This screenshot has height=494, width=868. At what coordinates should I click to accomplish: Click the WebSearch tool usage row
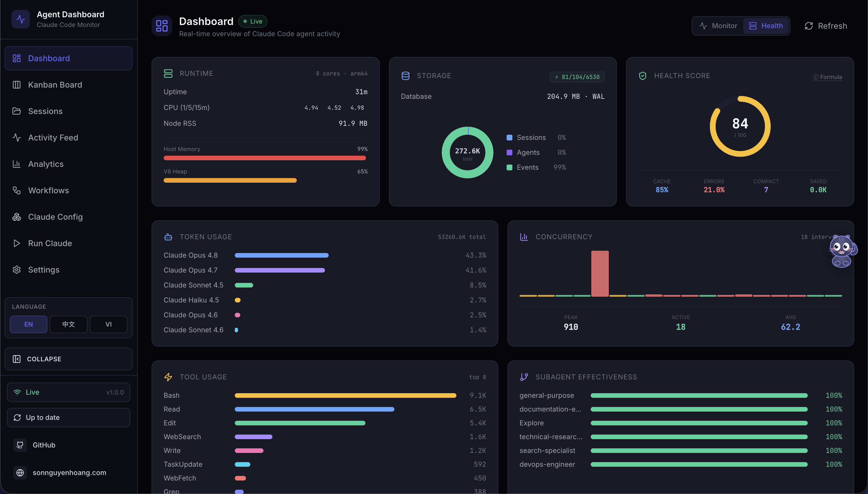[x=324, y=437]
